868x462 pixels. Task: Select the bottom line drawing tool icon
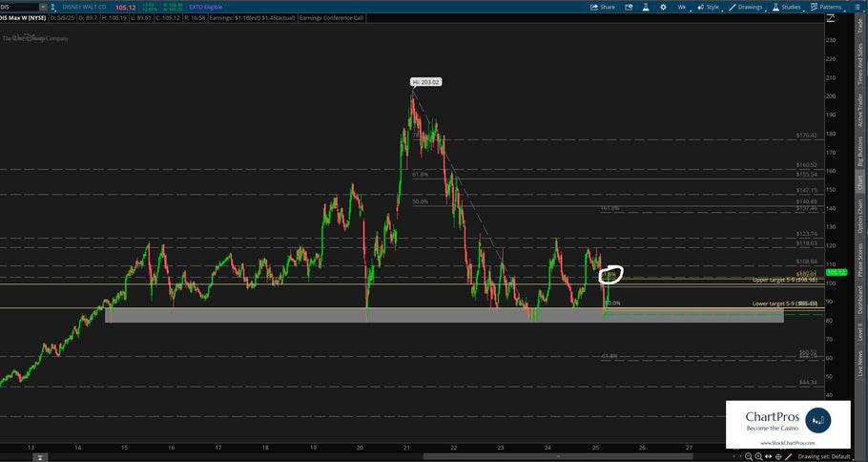click(788, 456)
